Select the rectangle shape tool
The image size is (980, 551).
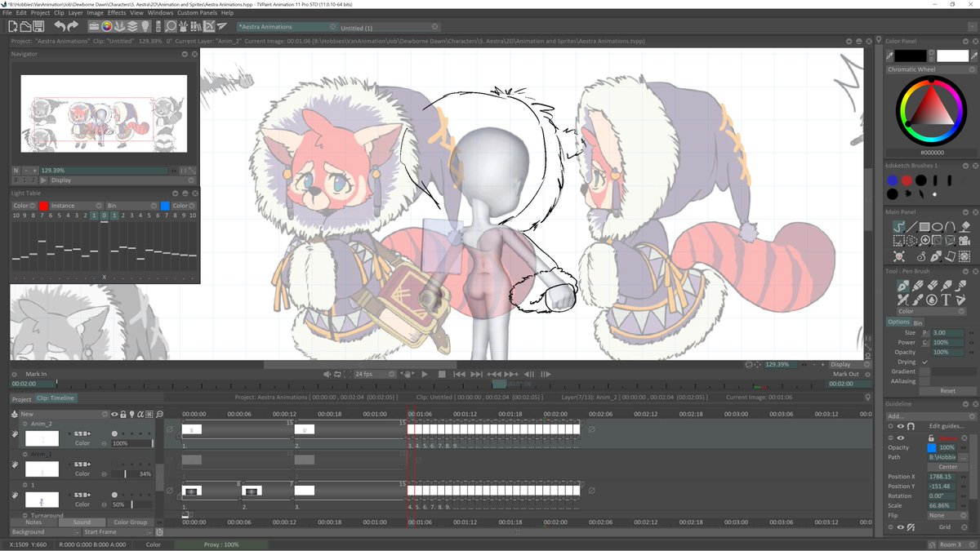pos(924,226)
